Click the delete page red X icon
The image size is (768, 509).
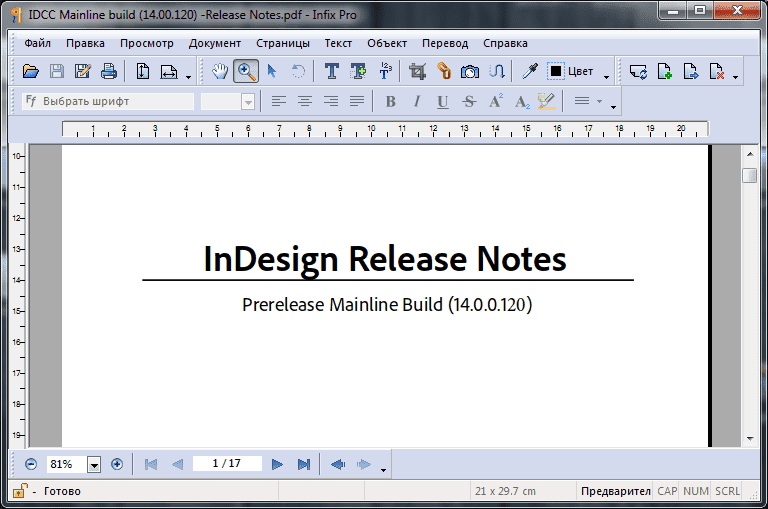pyautogui.click(x=717, y=72)
